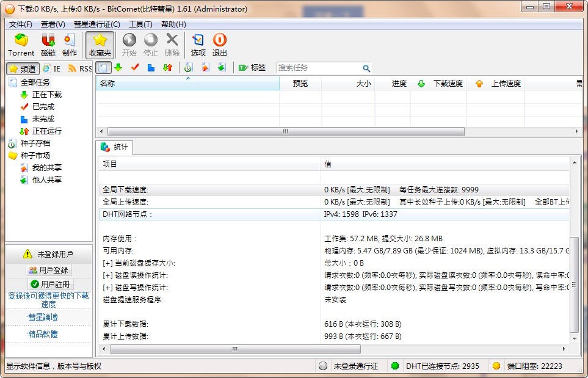The width and height of the screenshot is (588, 378).
Task: Select the 全局下载速度 statistics row
Action: [x=334, y=190]
